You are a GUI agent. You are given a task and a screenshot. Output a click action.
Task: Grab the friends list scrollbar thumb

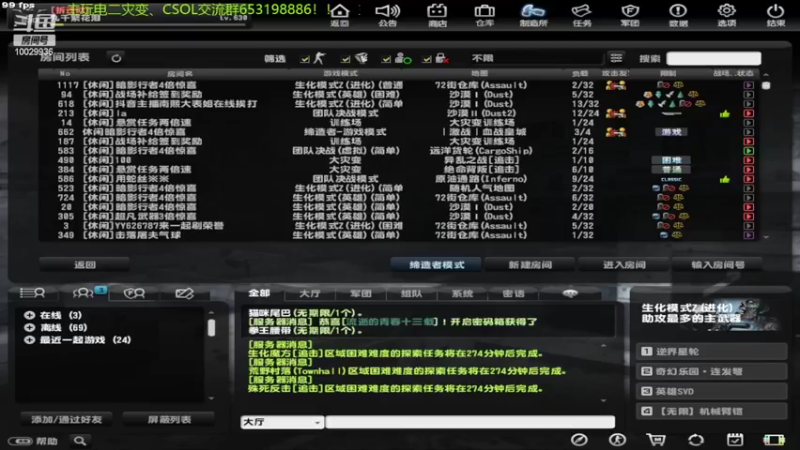pyautogui.click(x=211, y=328)
